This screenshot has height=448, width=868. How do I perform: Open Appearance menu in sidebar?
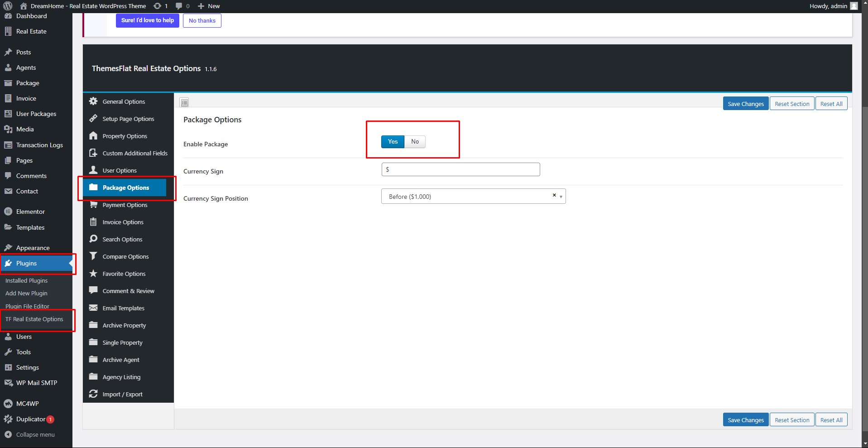(x=36, y=248)
